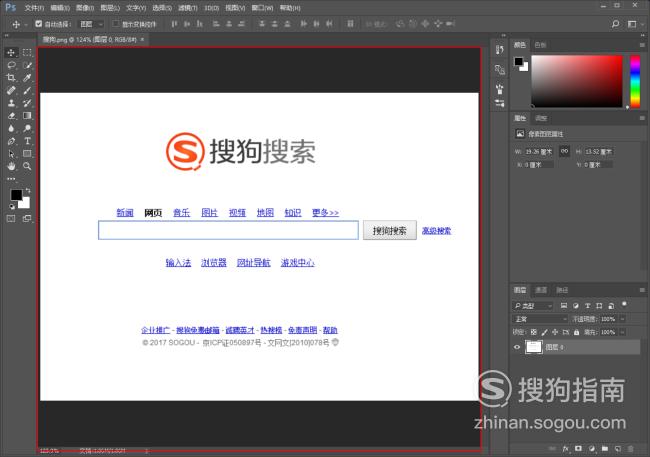
Task: Create a new group folder icon
Action: 605,449
